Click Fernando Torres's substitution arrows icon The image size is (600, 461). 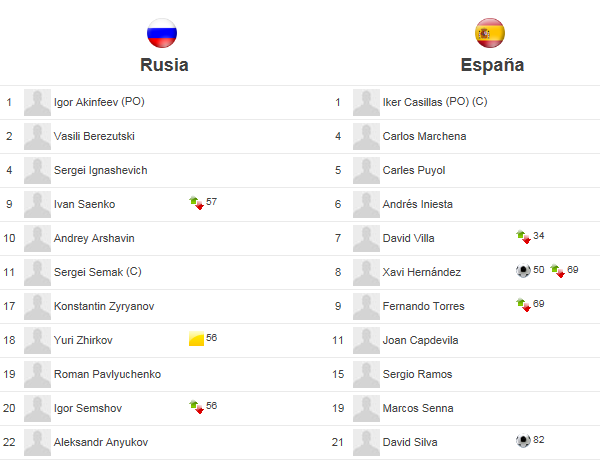pos(523,305)
